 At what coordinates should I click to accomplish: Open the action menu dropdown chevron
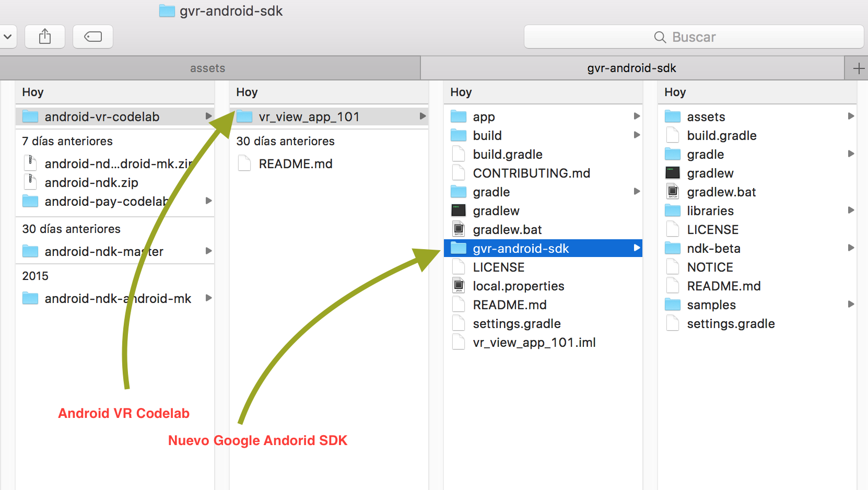coord(7,37)
